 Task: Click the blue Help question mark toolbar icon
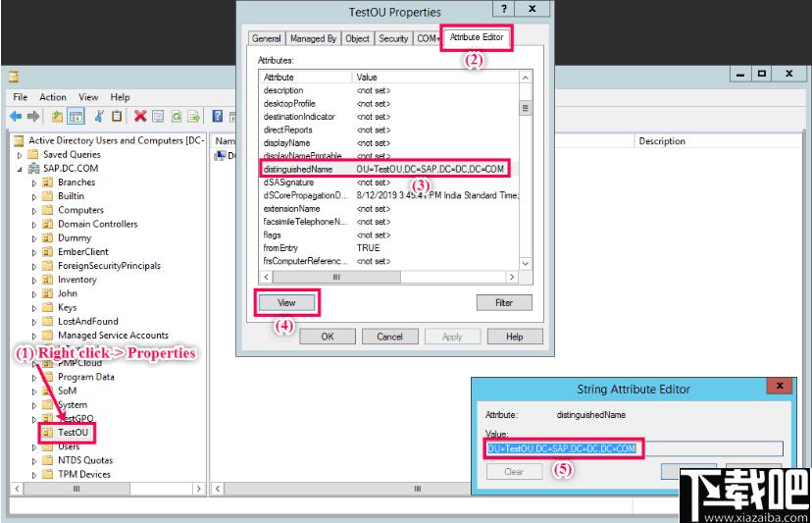(x=218, y=117)
